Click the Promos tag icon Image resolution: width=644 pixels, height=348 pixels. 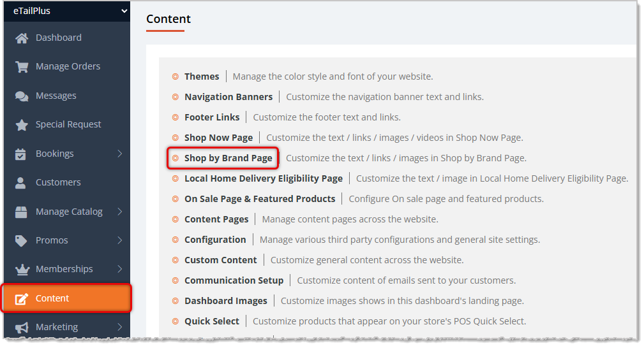coord(21,240)
